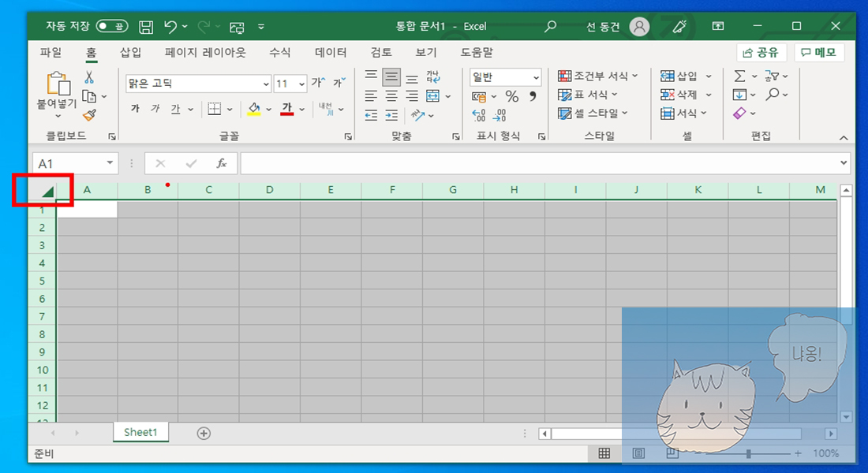Decrease font size with smaller 가

click(x=339, y=83)
